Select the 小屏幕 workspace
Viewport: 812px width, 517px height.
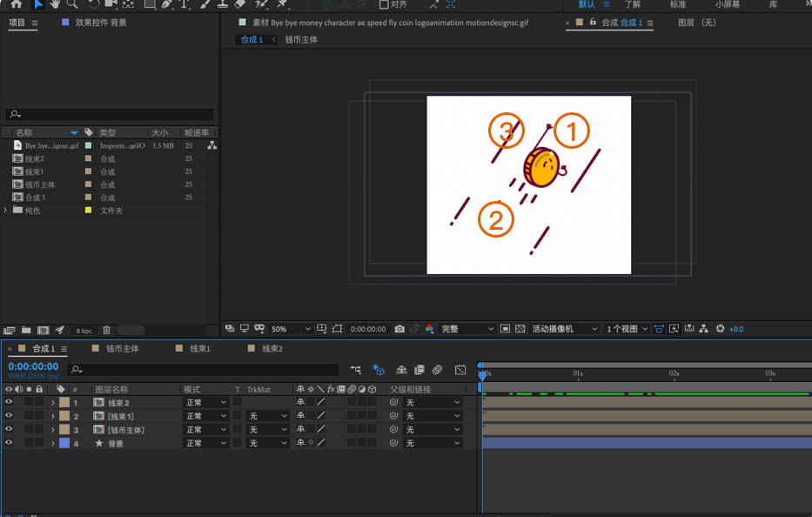tap(727, 4)
